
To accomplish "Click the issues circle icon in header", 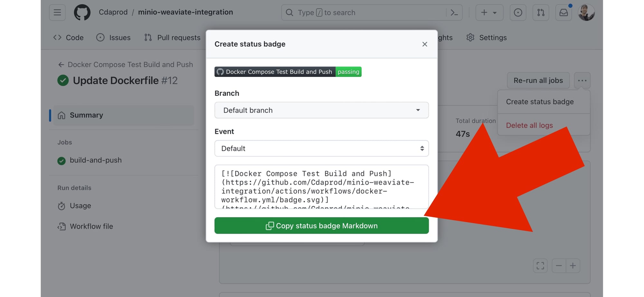I will (518, 13).
